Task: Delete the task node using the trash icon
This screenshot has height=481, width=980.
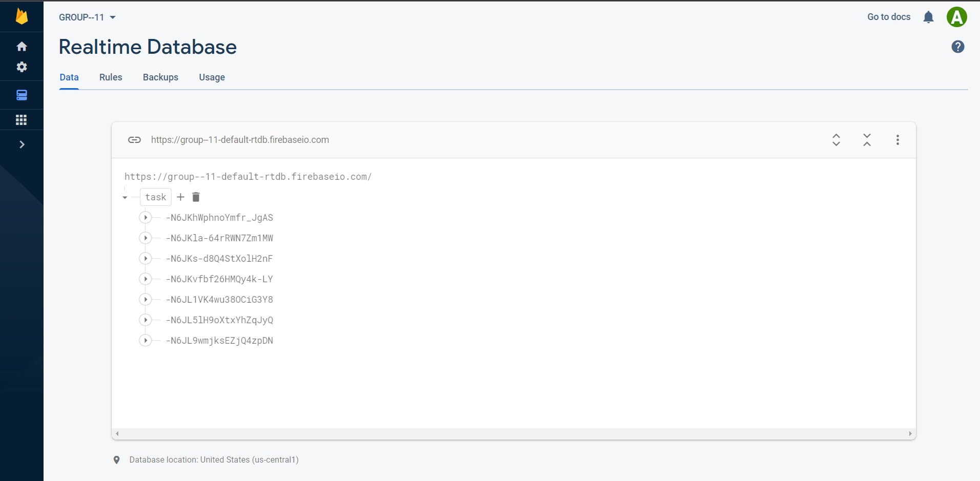Action: [x=196, y=197]
